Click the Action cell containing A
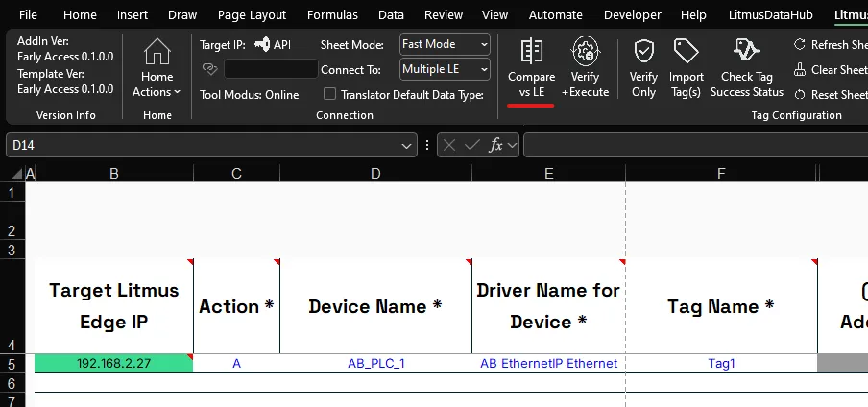Screen dimensions: 868x407 tap(236, 363)
